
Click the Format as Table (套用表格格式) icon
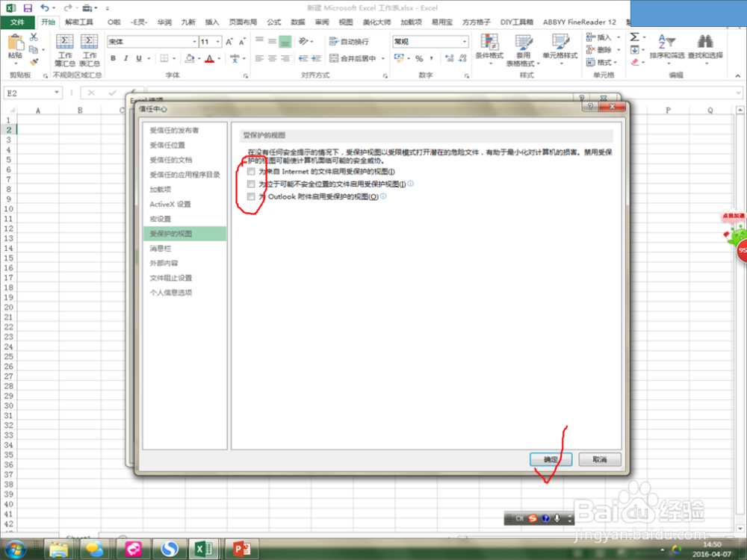click(x=524, y=42)
